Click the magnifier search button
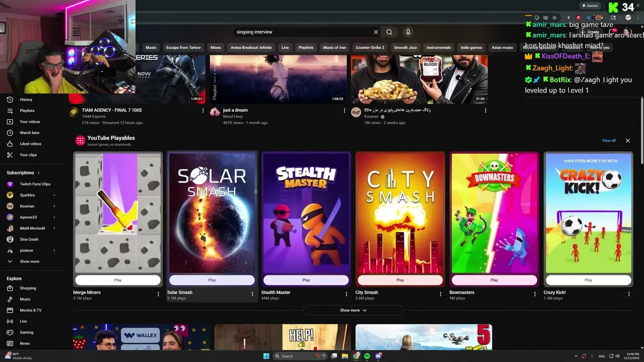This screenshot has width=644, height=362. tap(389, 32)
